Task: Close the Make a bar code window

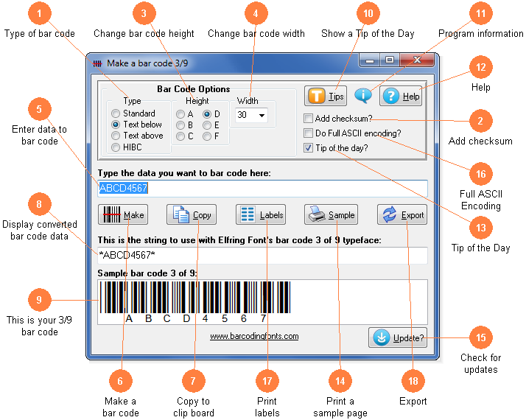Action: tap(417, 60)
